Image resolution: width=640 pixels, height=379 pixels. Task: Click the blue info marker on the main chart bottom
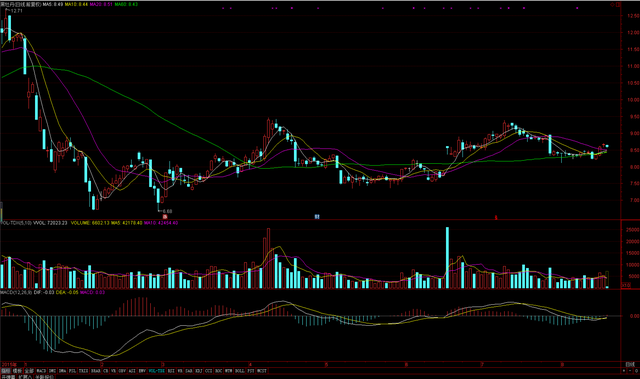317,217
